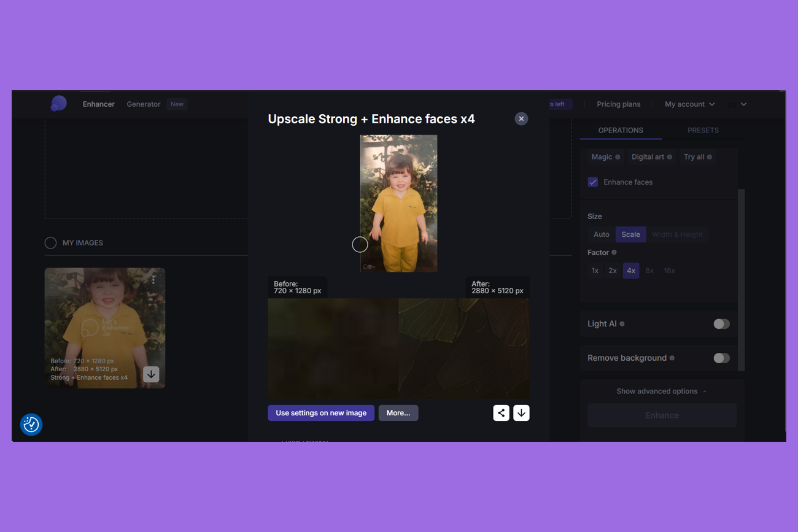This screenshot has width=798, height=532.
Task: Click the download arrow in result dialog
Action: [521, 413]
